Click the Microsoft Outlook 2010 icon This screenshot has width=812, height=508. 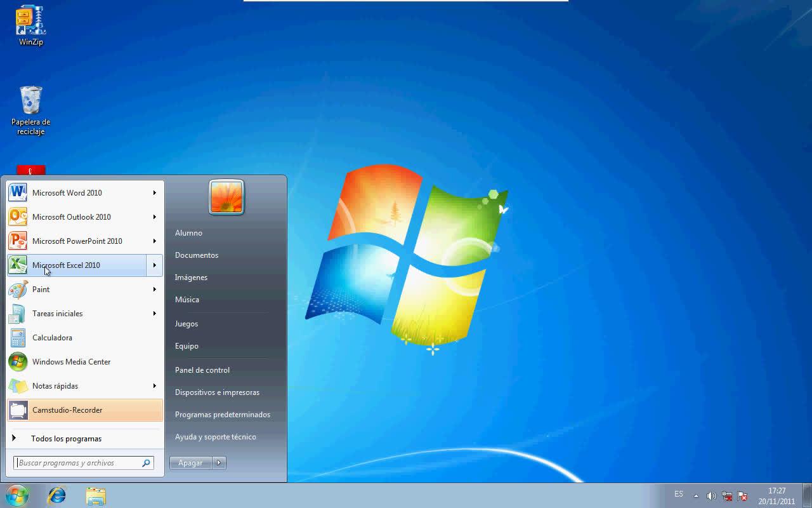[18, 217]
